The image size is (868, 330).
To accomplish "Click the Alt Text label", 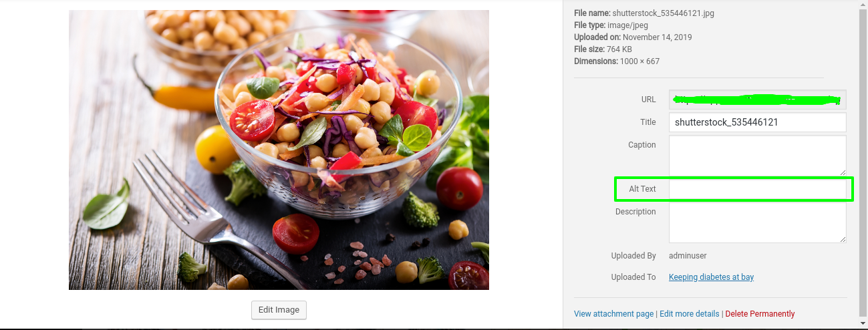I will (642, 189).
